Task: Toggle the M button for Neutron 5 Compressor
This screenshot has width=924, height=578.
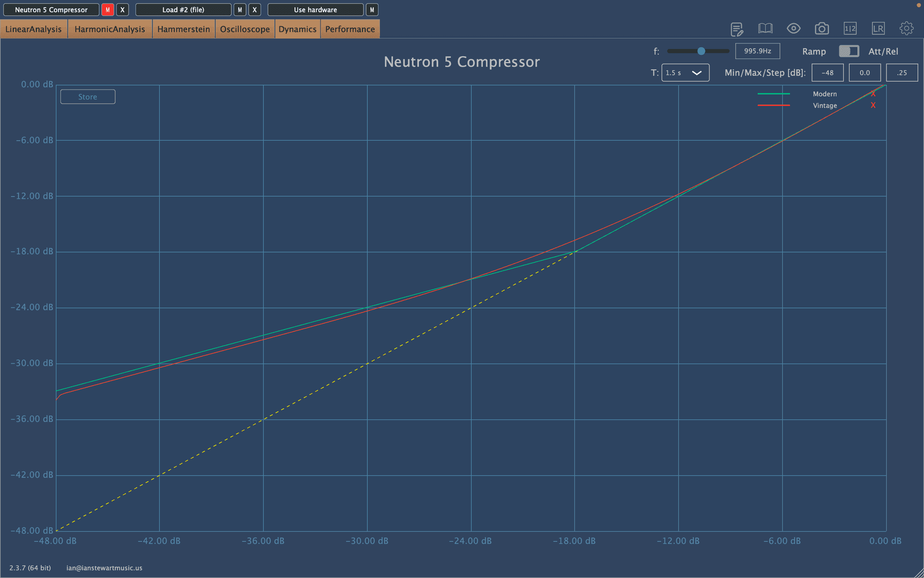Action: click(108, 10)
